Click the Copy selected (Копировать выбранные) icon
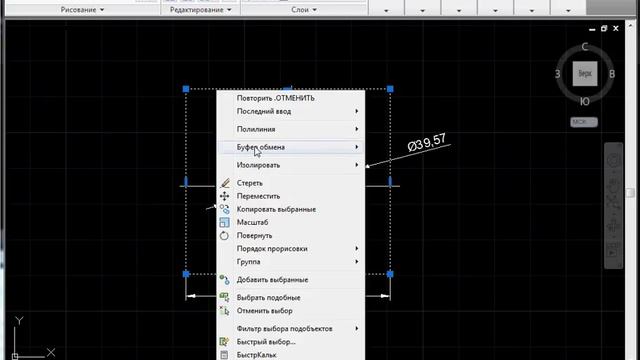The image size is (640, 360). pos(224,209)
